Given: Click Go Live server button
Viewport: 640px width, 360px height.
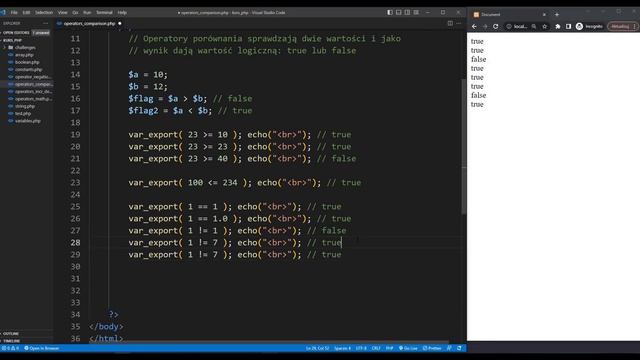Looking at the screenshot, I should [x=408, y=348].
